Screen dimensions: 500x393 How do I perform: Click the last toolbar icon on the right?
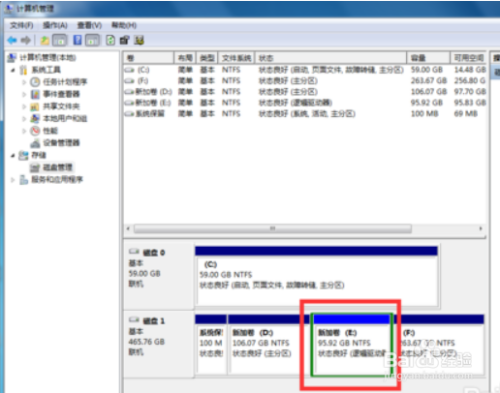pos(139,40)
